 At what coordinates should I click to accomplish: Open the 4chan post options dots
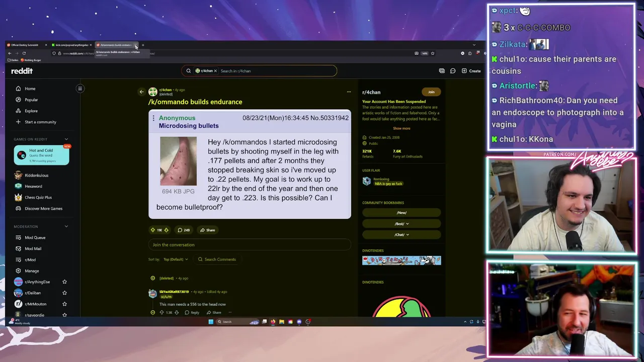click(x=153, y=118)
